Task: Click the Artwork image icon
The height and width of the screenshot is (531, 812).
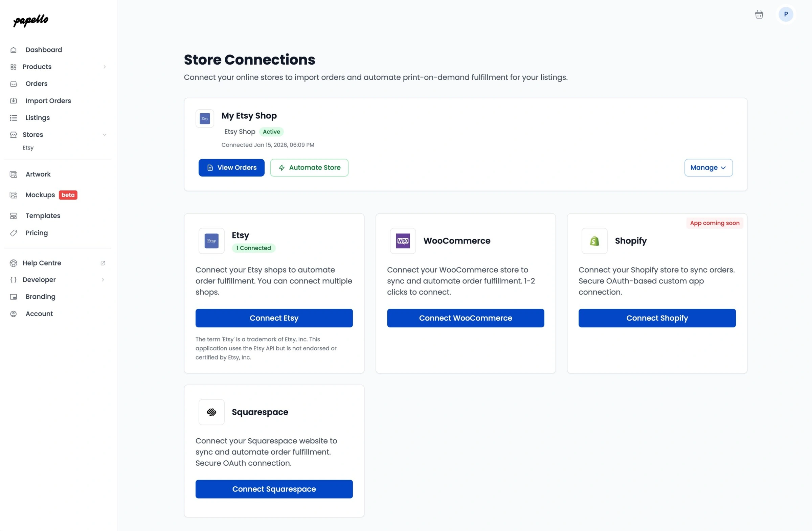Action: (13, 174)
